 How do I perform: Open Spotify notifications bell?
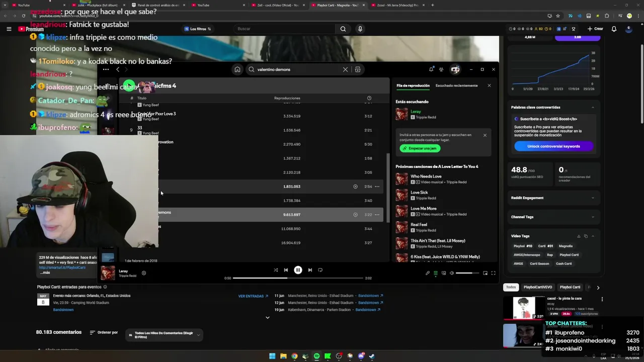[431, 69]
